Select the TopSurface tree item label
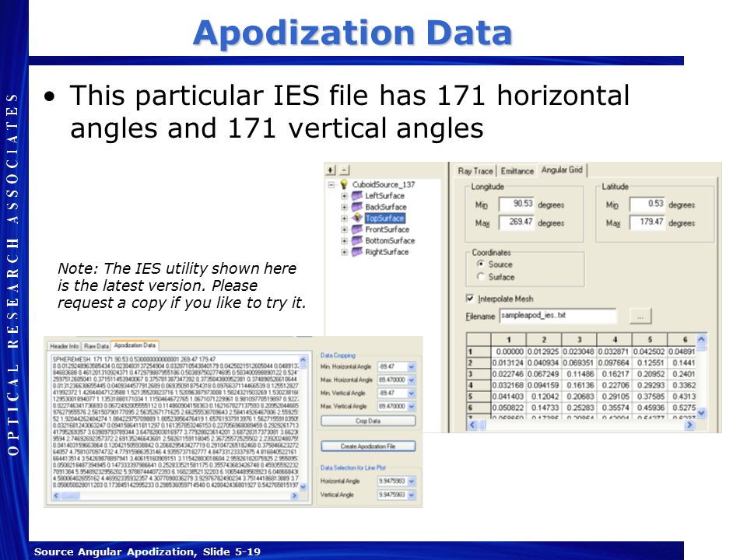 pos(385,218)
